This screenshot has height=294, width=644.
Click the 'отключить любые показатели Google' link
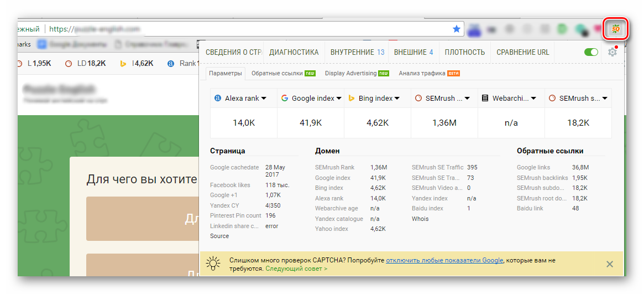tap(444, 260)
